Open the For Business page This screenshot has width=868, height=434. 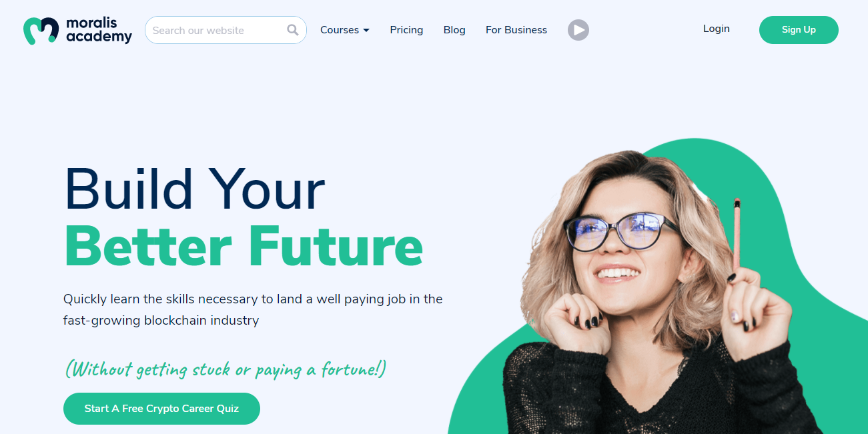click(x=516, y=30)
